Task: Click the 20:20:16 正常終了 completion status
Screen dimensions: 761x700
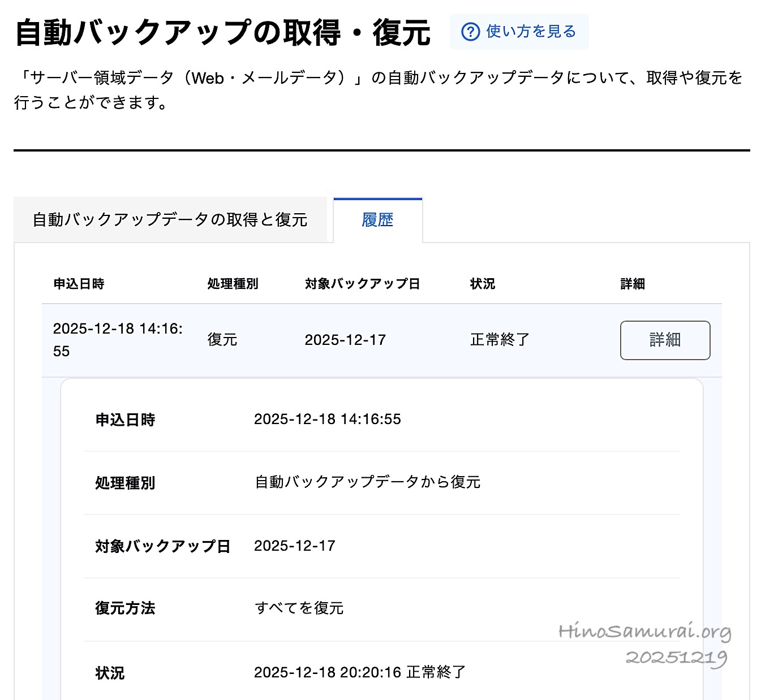Action: tap(360, 672)
